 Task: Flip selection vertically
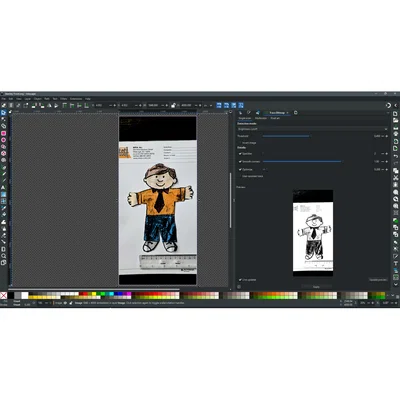click(56, 105)
